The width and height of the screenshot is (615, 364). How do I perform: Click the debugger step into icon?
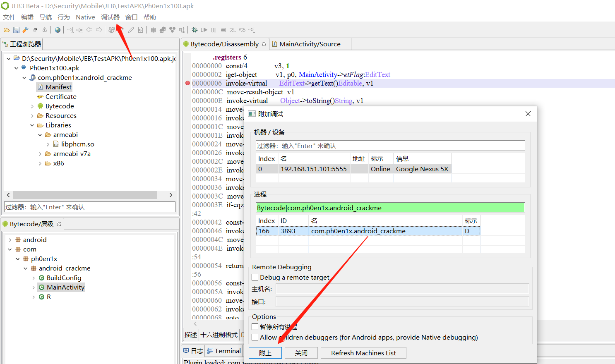pos(233,30)
